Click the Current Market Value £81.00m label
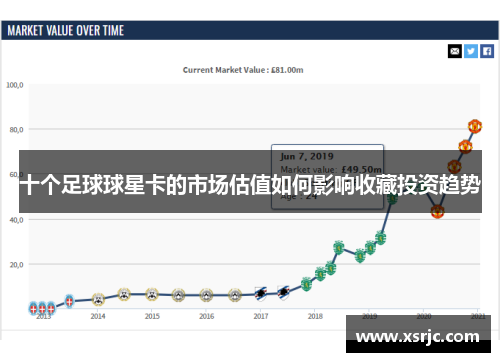 click(243, 70)
